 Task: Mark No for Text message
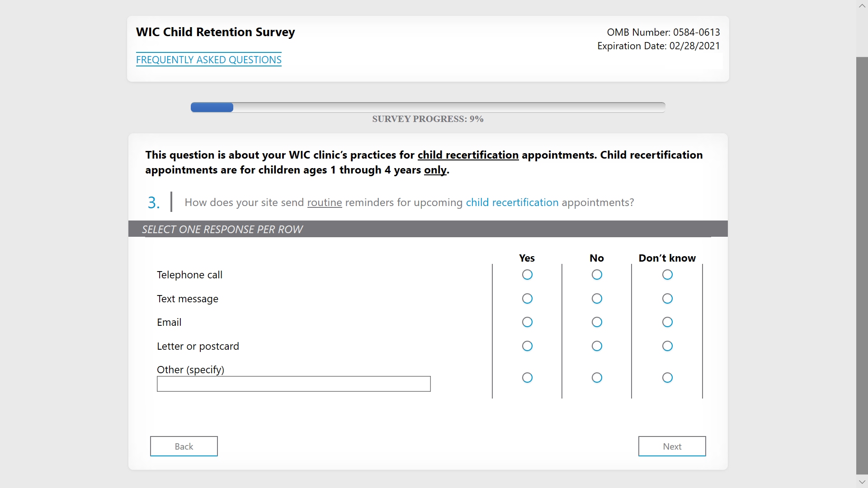597,299
